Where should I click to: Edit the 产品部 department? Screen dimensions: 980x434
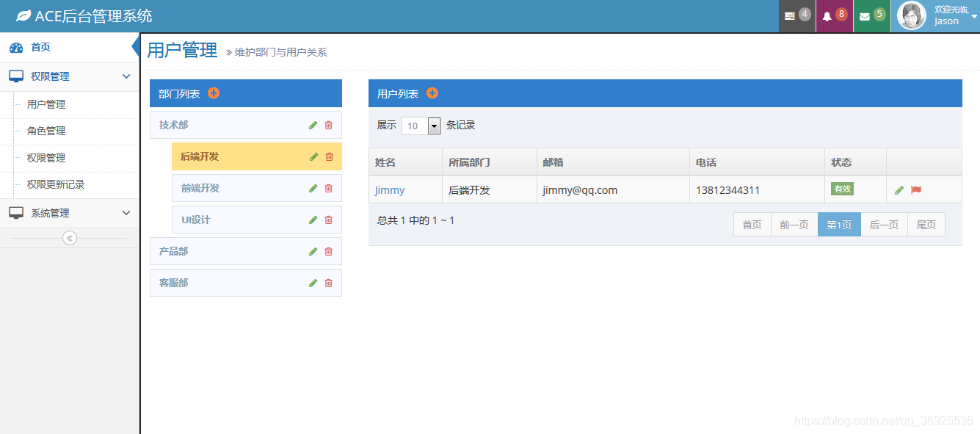pos(313,251)
